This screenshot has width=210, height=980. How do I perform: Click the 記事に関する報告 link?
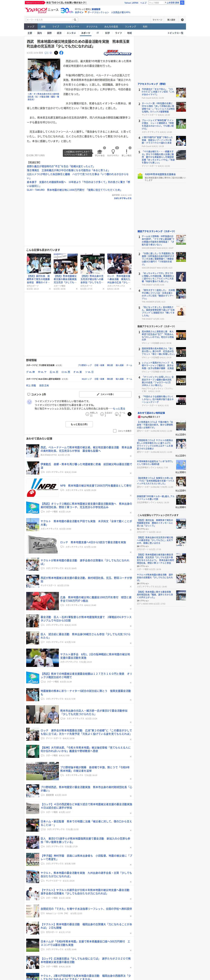tap(35, 155)
